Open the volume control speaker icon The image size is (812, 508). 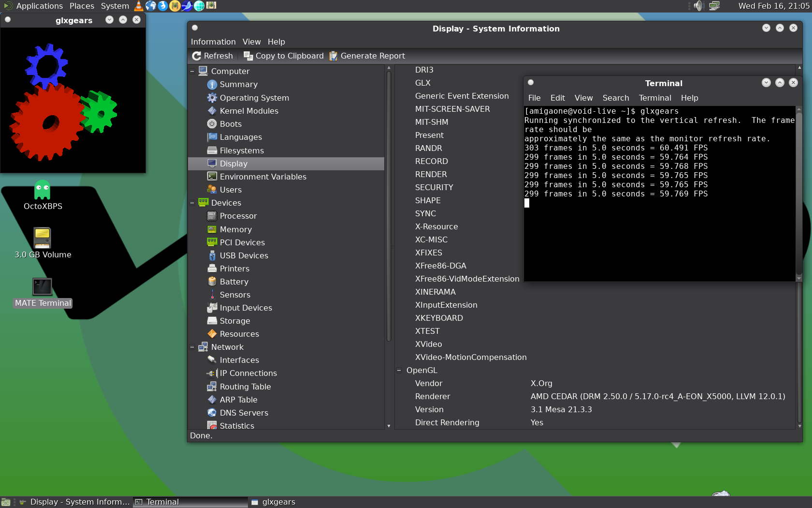click(698, 6)
